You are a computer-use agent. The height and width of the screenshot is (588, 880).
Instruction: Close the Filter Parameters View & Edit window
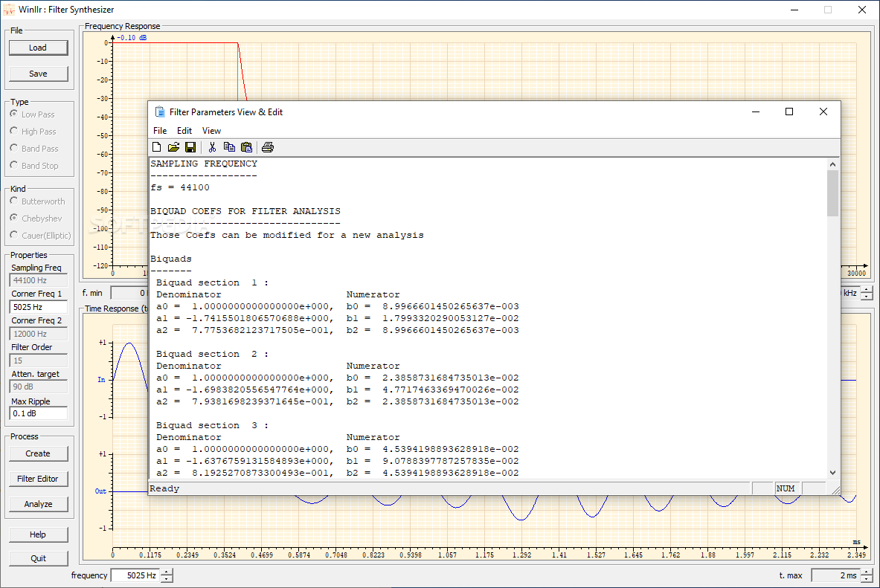tap(823, 112)
